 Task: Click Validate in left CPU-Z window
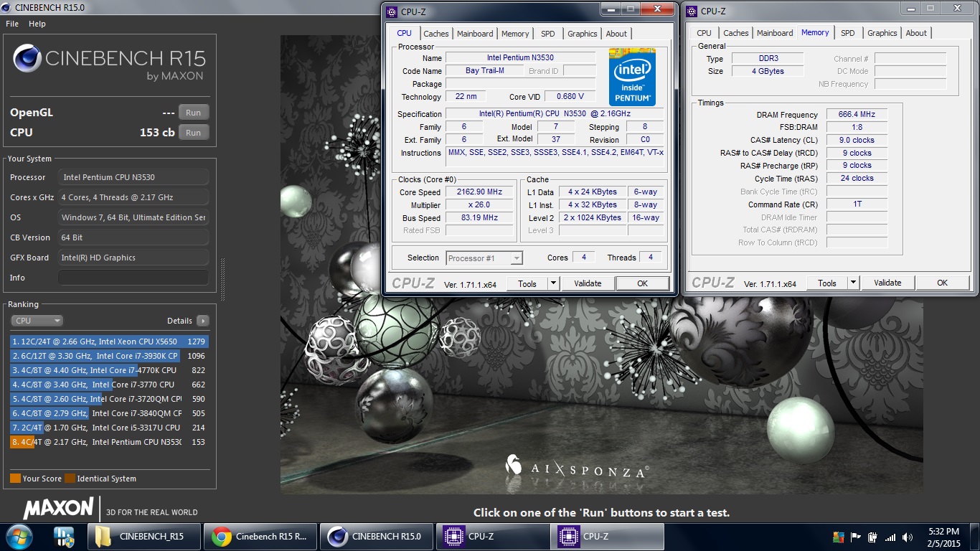pyautogui.click(x=588, y=283)
